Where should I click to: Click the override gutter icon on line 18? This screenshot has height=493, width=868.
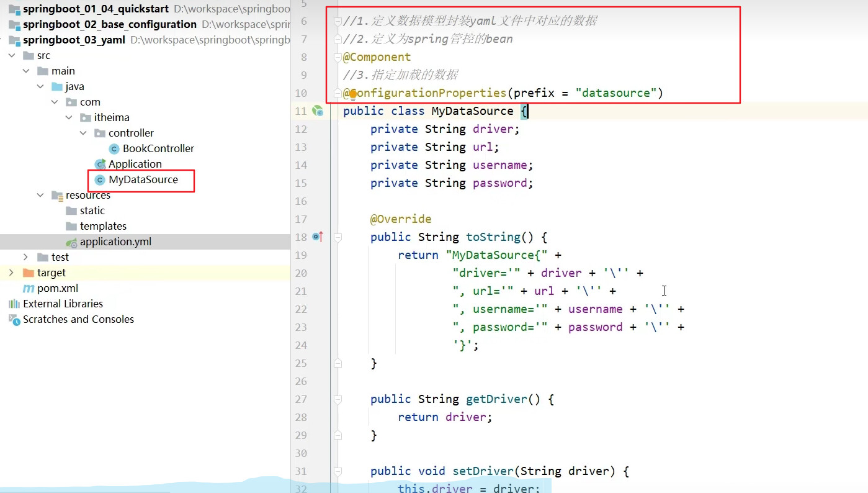pos(318,237)
